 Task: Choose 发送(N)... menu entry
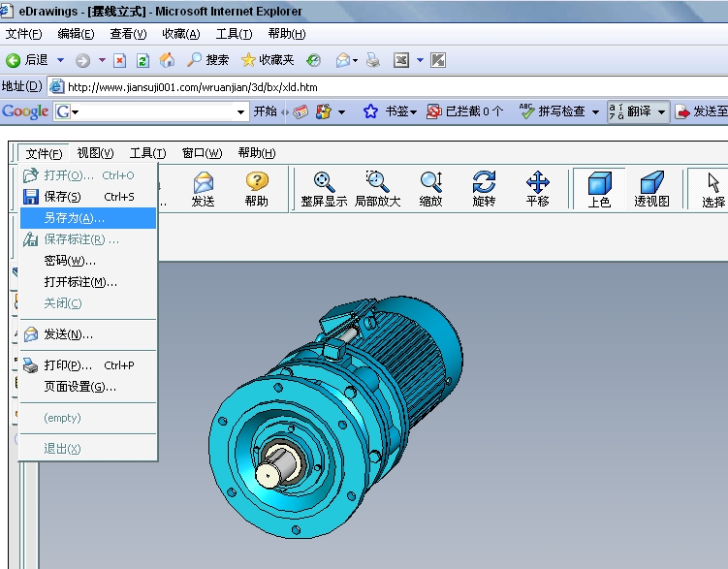point(88,334)
